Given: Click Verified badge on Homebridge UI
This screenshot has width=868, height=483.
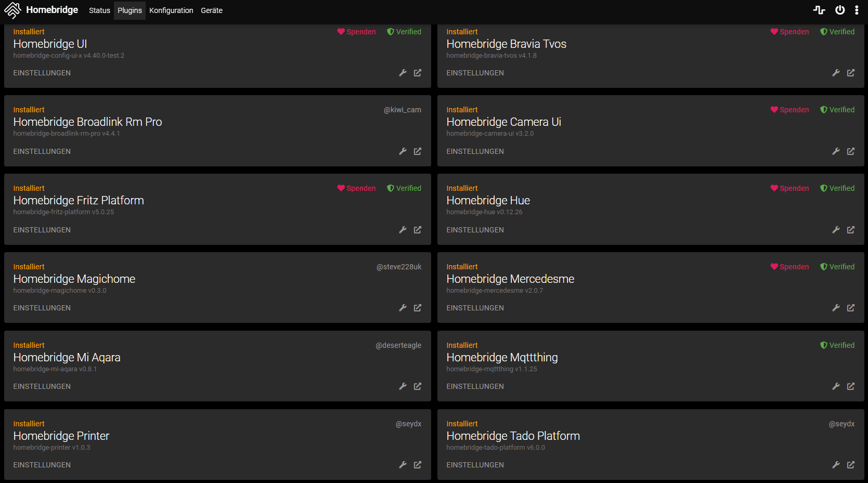Looking at the screenshot, I should (x=404, y=32).
